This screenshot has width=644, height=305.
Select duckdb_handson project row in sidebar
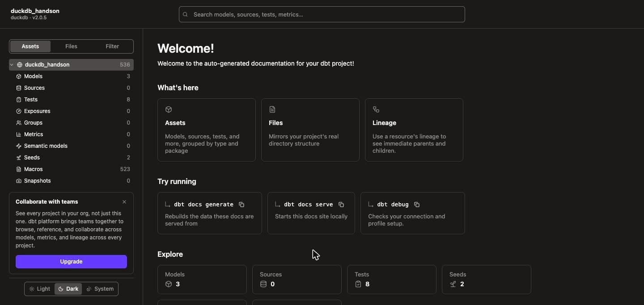click(x=71, y=65)
